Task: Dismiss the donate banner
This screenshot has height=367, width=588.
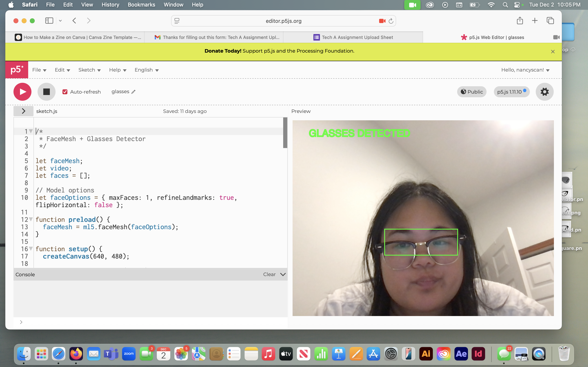Action: click(x=553, y=51)
